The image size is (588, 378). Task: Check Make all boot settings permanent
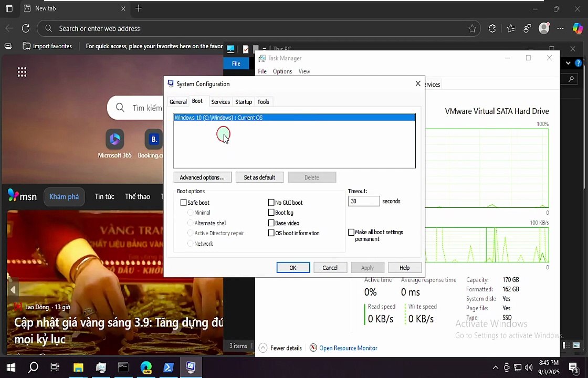(x=351, y=232)
